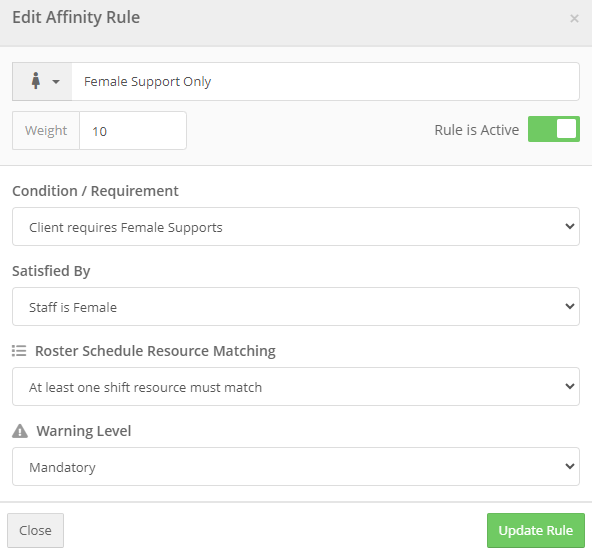Click the warning triangle icon

coord(20,431)
